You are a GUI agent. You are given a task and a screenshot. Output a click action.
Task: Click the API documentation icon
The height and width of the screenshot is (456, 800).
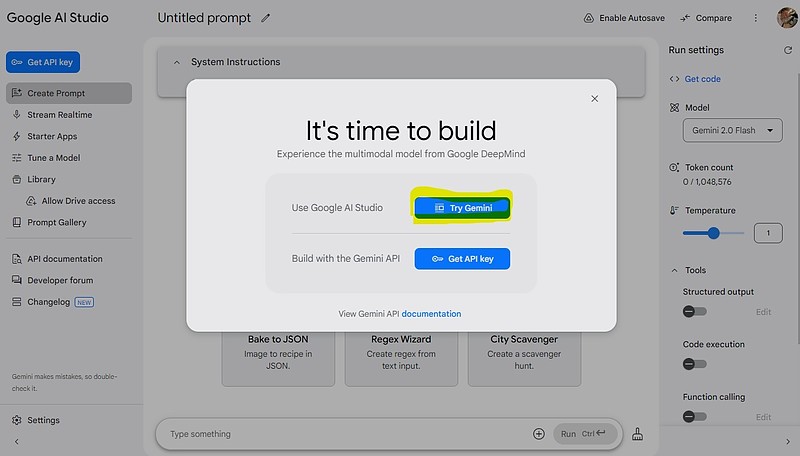tap(17, 259)
